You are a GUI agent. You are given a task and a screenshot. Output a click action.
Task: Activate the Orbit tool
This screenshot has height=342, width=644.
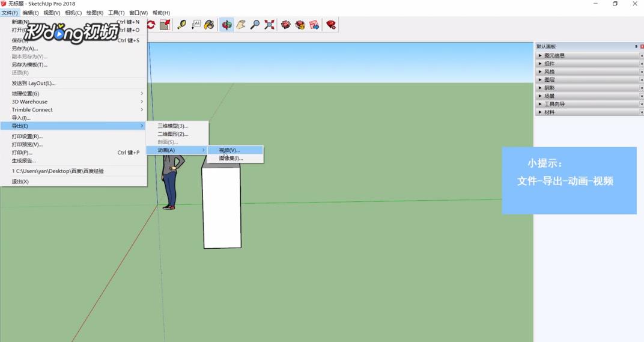pyautogui.click(x=226, y=25)
